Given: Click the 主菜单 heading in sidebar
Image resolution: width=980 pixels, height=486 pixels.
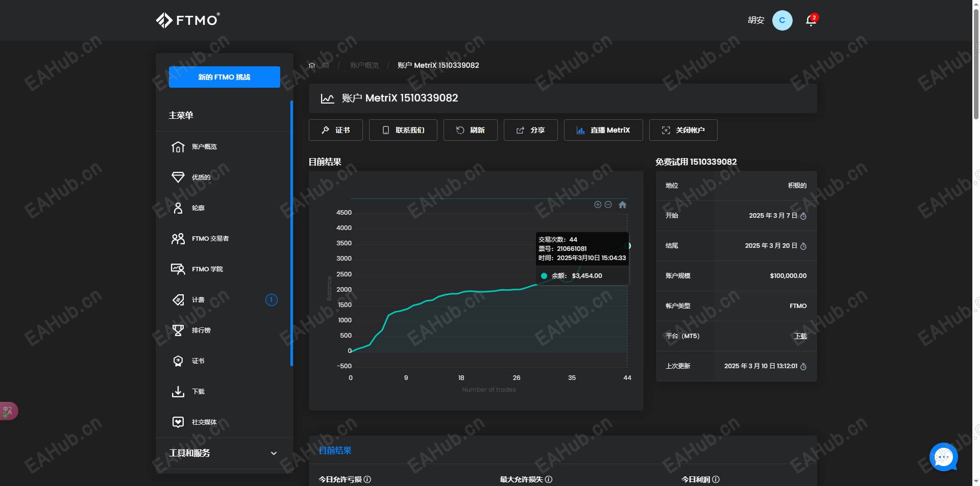Looking at the screenshot, I should pyautogui.click(x=181, y=115).
